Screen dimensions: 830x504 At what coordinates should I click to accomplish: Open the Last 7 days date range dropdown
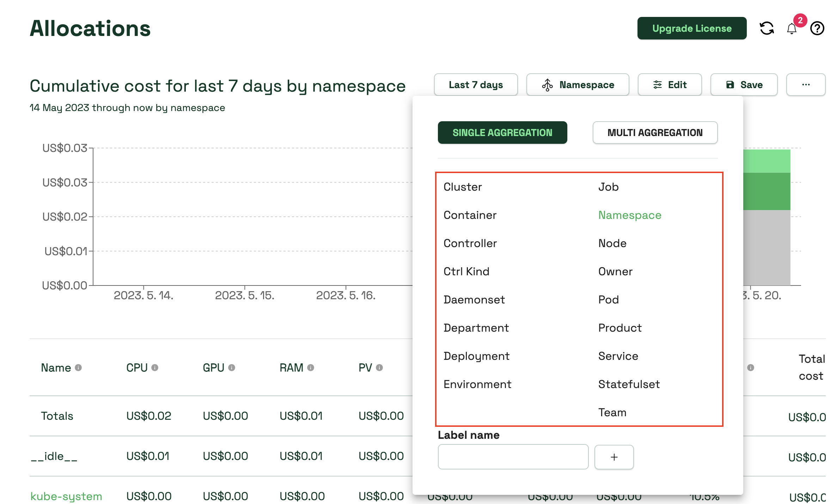(476, 85)
